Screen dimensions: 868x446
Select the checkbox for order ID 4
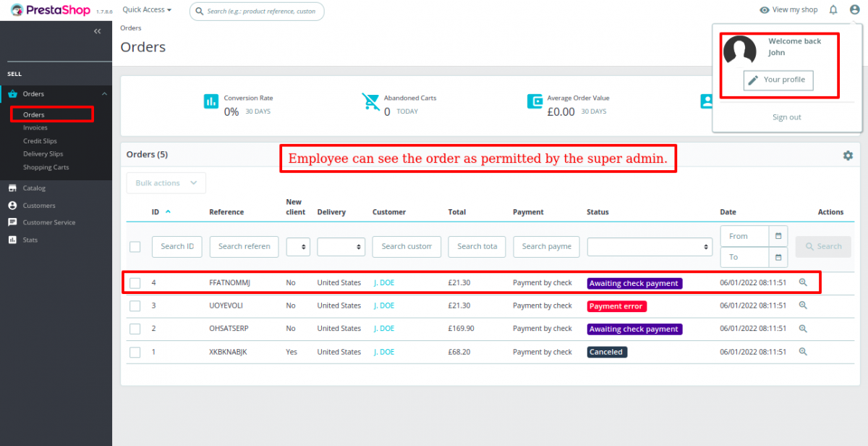point(135,282)
